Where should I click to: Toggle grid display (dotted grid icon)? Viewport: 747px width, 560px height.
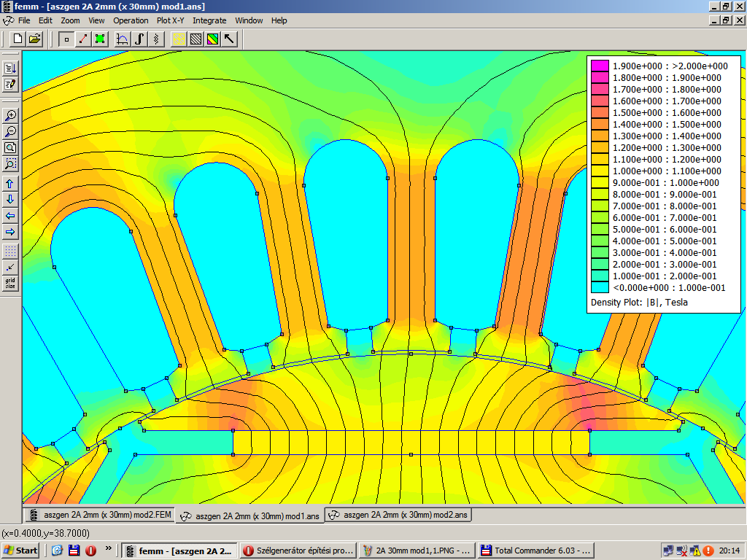coord(10,251)
